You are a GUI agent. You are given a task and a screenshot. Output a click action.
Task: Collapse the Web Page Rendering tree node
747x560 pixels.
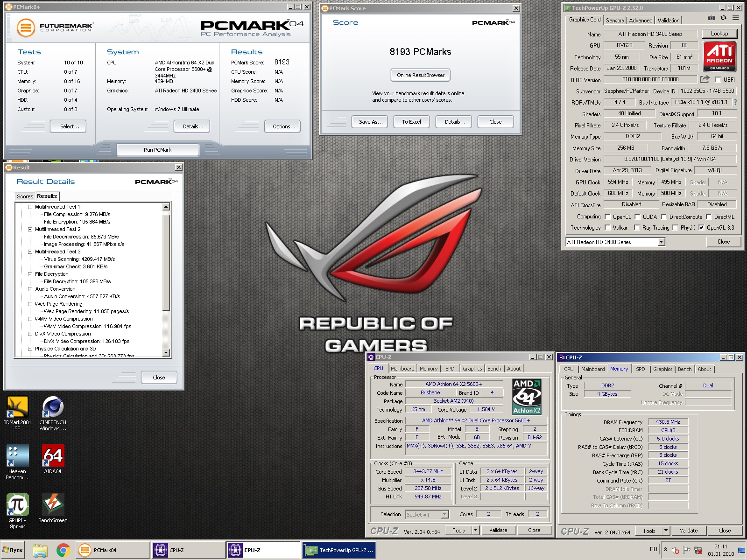30,304
